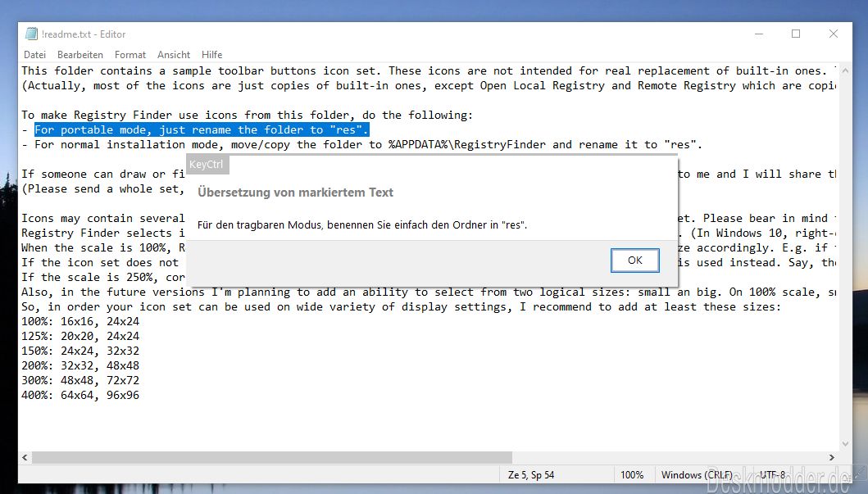Click the text '150%: 24x24, 32x32'

point(80,351)
